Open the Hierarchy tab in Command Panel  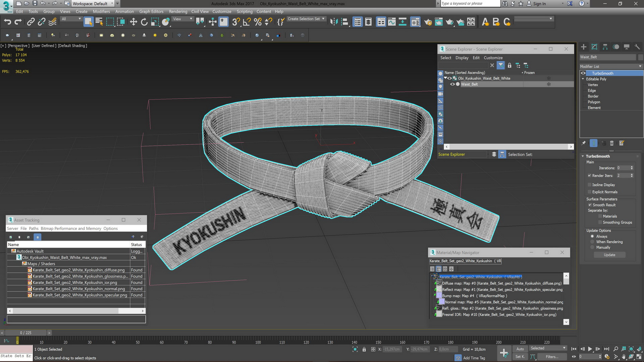(605, 47)
